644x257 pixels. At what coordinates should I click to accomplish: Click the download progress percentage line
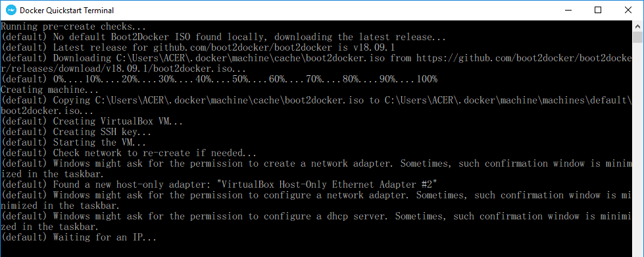click(x=219, y=79)
